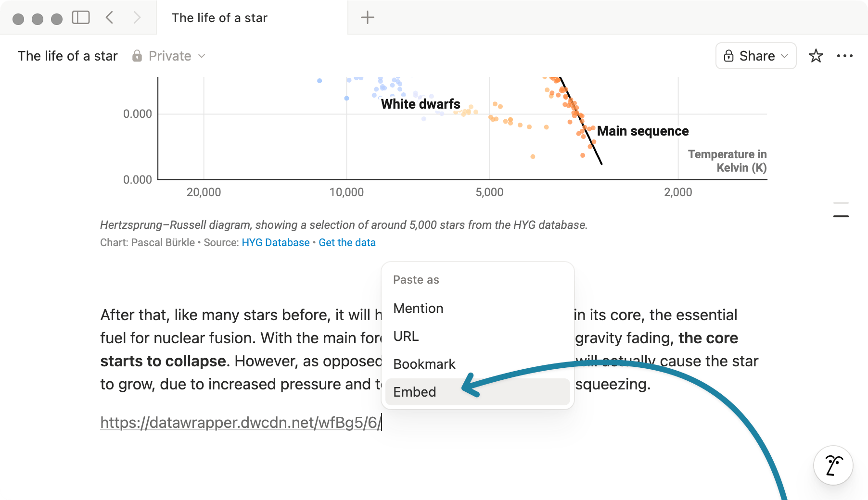The width and height of the screenshot is (868, 500).
Task: Go back with the left arrow
Action: tap(110, 18)
